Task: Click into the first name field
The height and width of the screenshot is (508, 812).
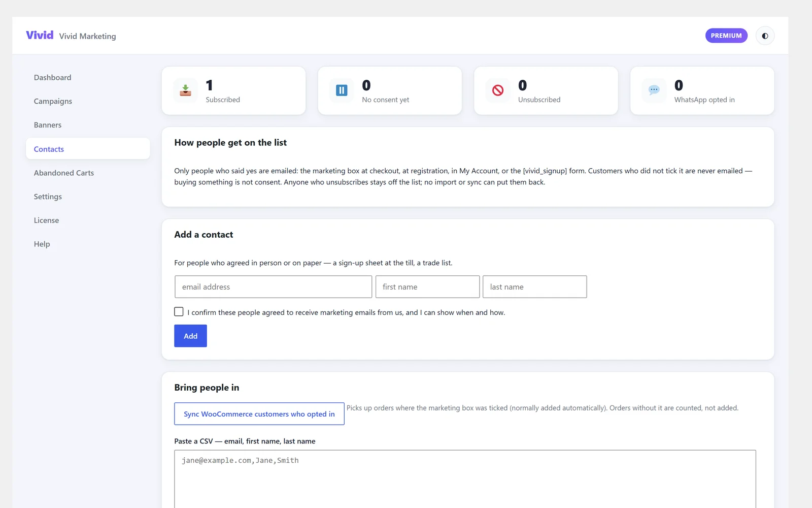Action: pyautogui.click(x=427, y=287)
